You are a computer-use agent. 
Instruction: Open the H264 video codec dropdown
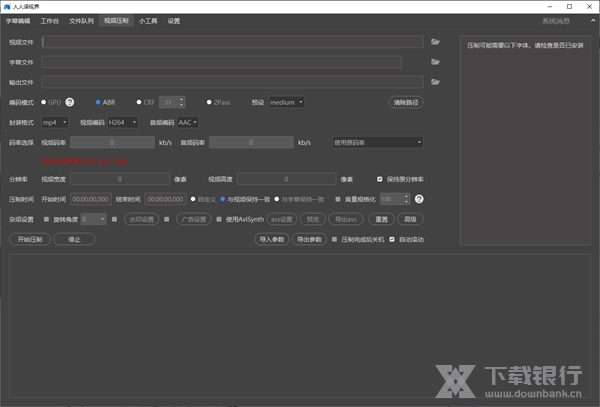pyautogui.click(x=125, y=122)
